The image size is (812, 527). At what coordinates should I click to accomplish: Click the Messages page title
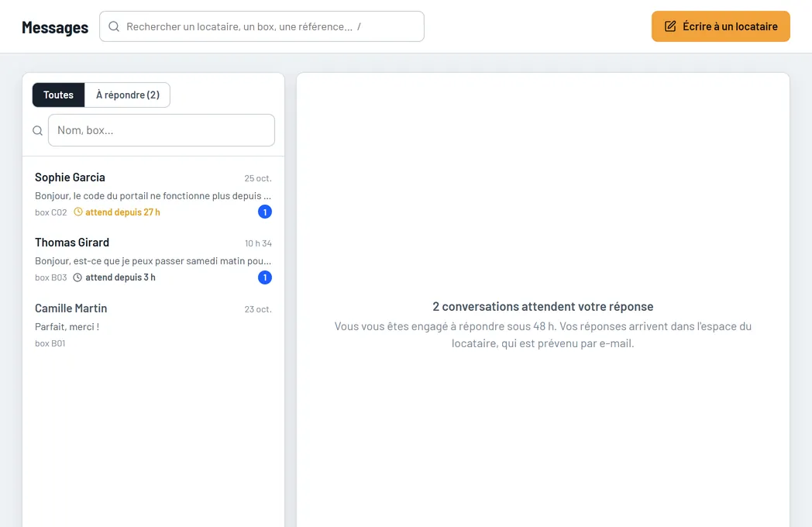(55, 27)
